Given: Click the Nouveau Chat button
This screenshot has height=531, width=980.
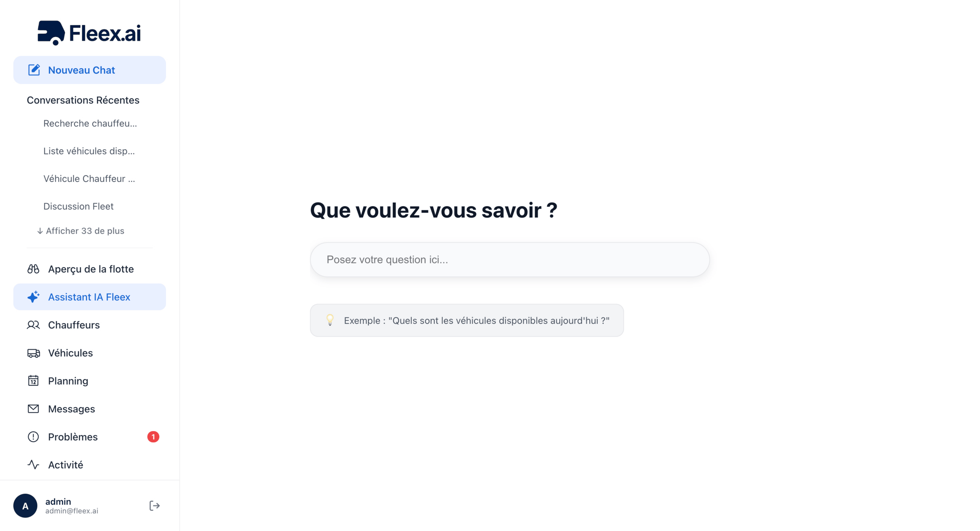Looking at the screenshot, I should point(81,70).
